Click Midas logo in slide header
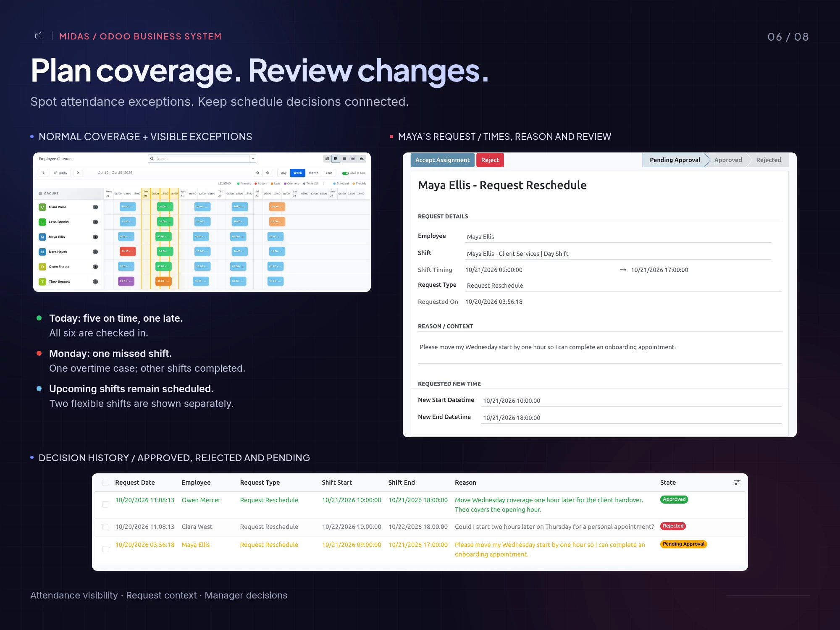The height and width of the screenshot is (630, 840). coord(38,36)
